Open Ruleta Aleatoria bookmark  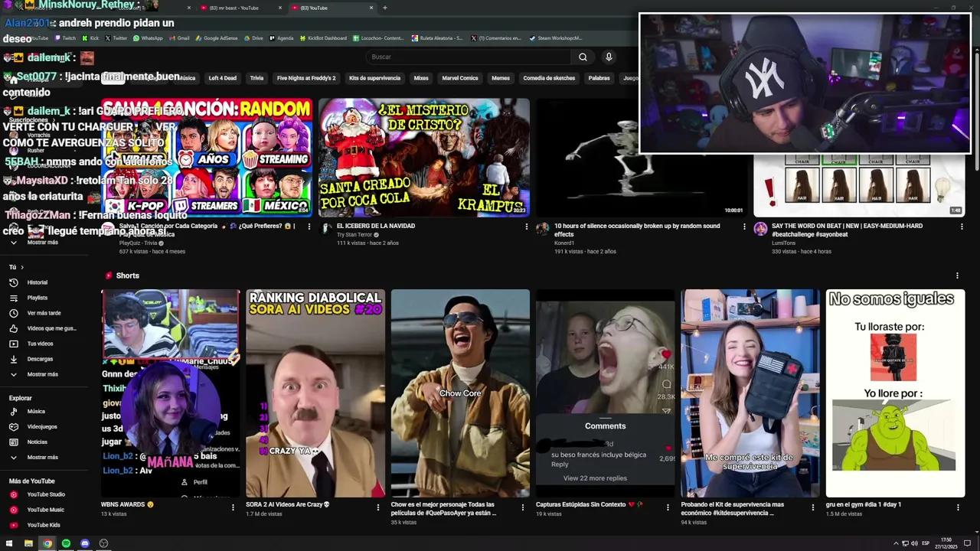437,37
